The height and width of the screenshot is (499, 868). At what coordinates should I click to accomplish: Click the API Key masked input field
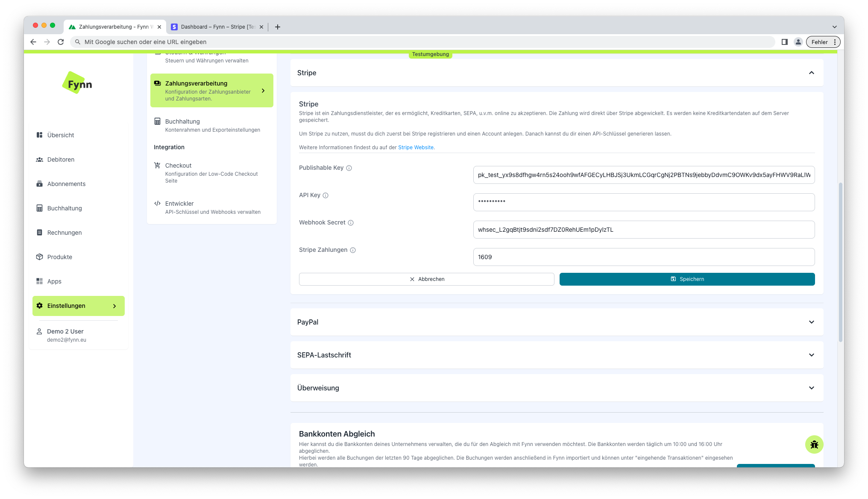(x=644, y=202)
